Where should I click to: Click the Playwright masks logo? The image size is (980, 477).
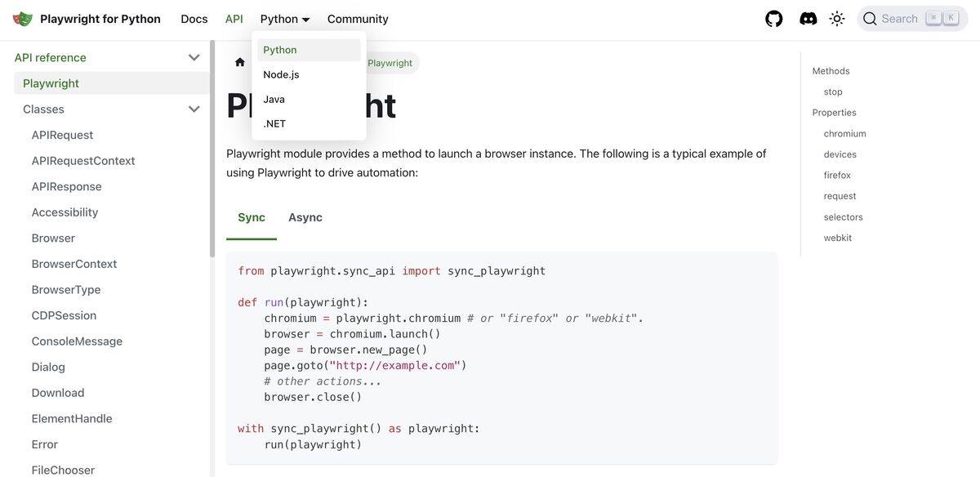click(x=23, y=19)
